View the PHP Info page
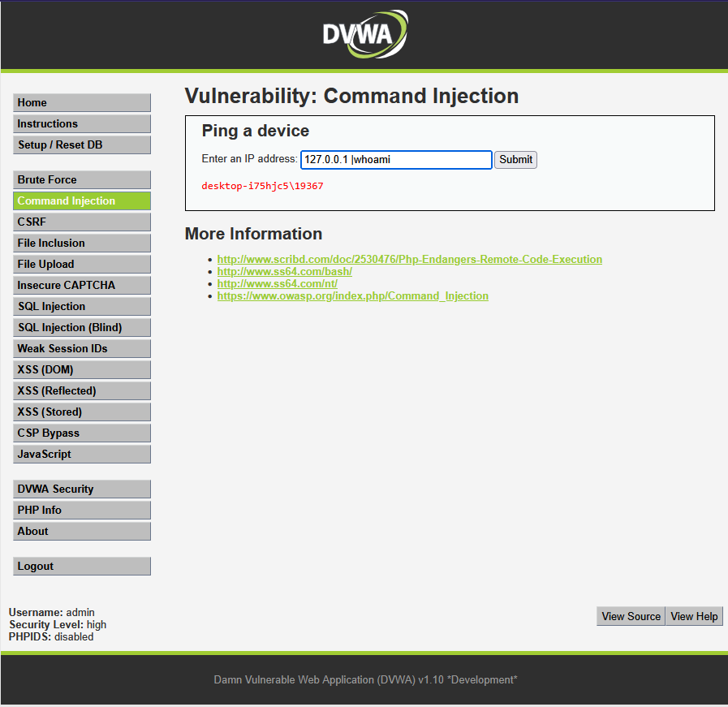Image resolution: width=728 pixels, height=707 pixels. pyautogui.click(x=82, y=511)
